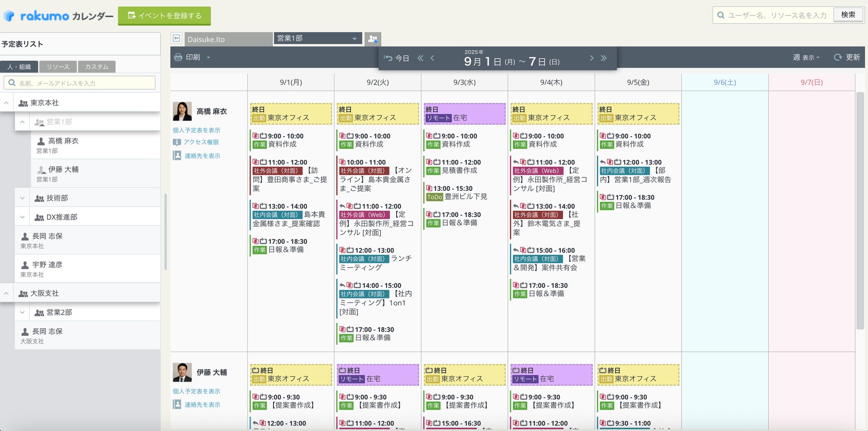Collapse the 営業1部 subgroup
868x431 pixels.
pos(22,122)
